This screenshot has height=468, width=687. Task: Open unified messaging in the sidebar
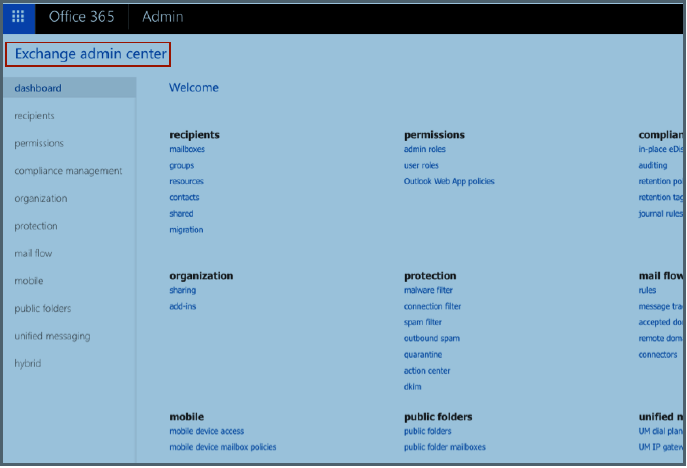(x=52, y=336)
